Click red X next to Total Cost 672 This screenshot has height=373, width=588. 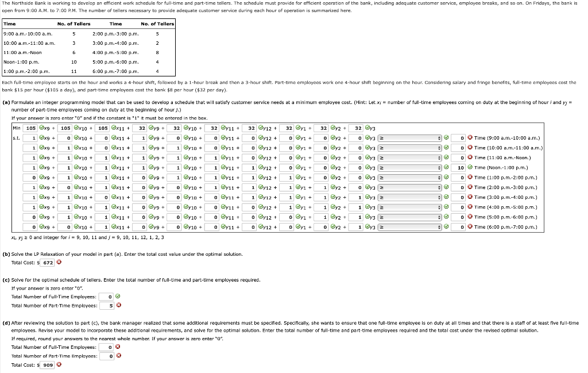click(x=59, y=262)
